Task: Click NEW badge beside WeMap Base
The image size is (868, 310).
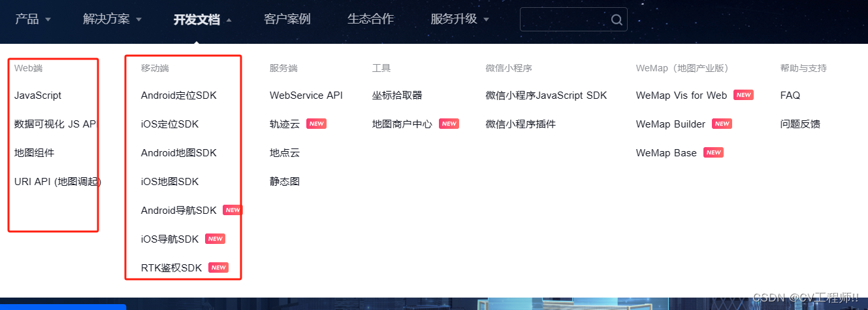Action: pyautogui.click(x=713, y=152)
